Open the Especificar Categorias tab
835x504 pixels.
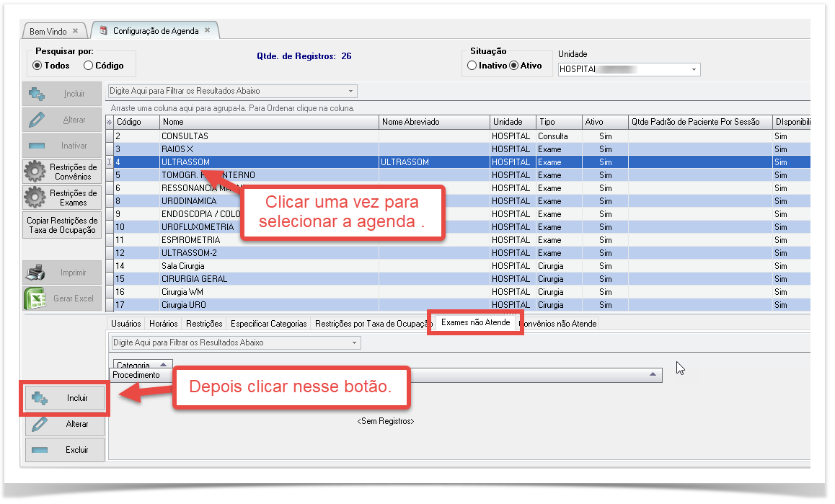click(268, 324)
